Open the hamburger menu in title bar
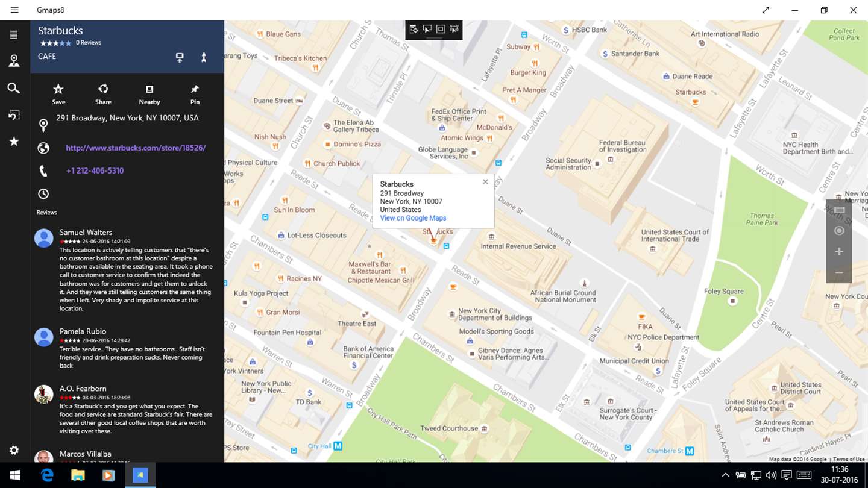Screen dimensions: 868x488 [x=14, y=10]
